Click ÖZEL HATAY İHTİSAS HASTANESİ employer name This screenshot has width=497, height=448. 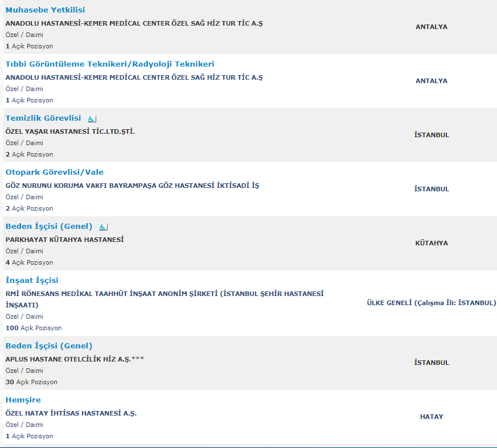click(71, 413)
